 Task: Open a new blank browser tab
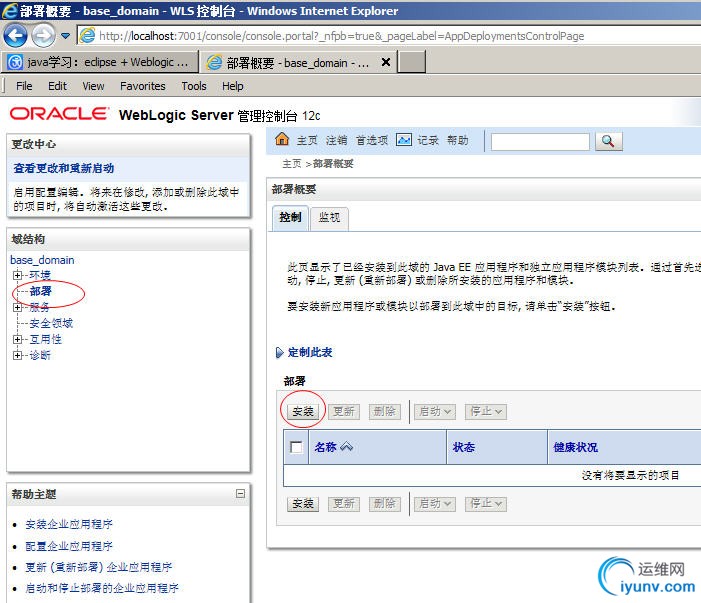click(x=412, y=62)
